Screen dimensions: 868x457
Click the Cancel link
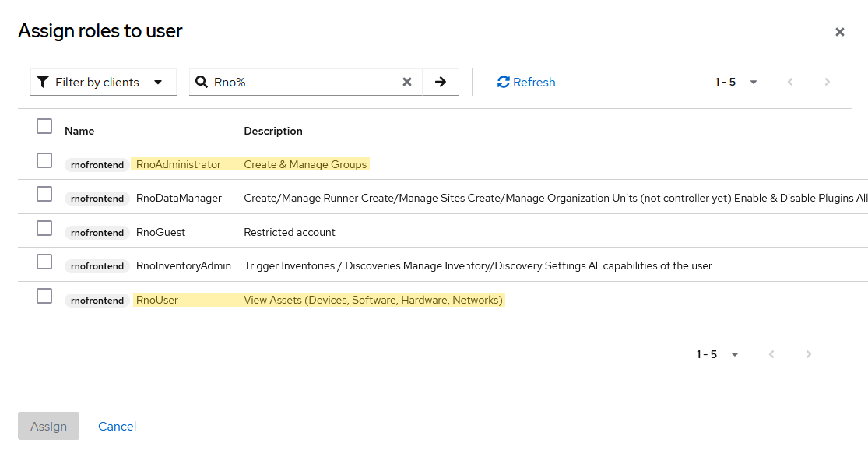point(117,426)
